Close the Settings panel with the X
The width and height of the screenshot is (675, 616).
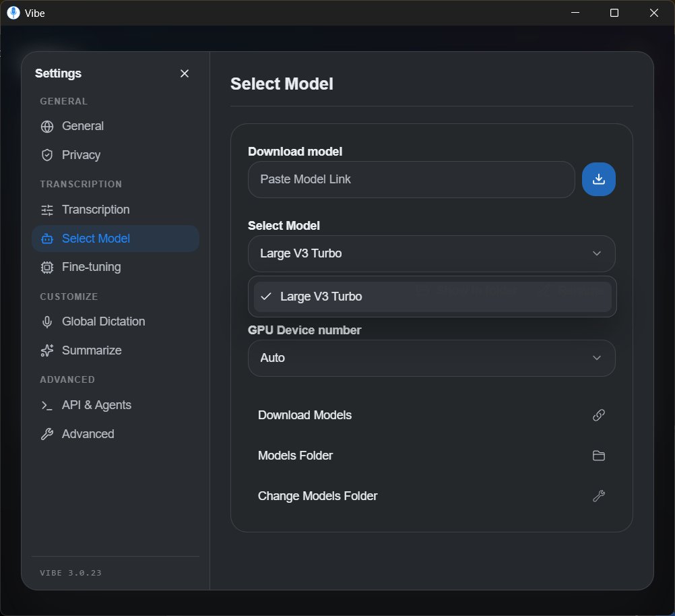pyautogui.click(x=185, y=73)
